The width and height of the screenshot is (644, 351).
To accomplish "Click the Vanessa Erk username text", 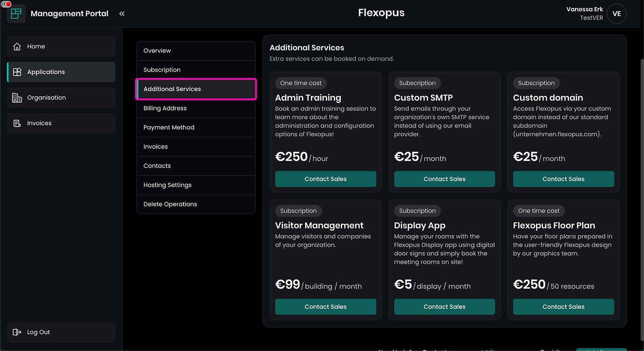I will point(584,9).
